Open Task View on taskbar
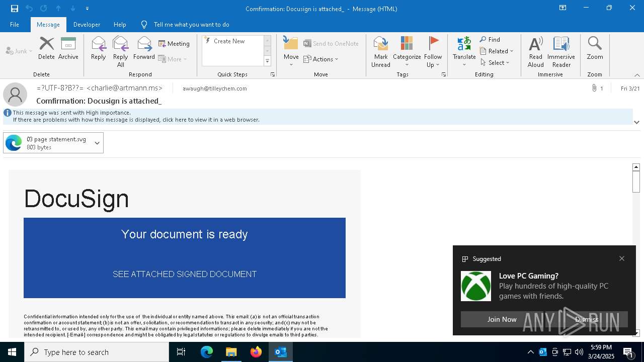The image size is (644, 362). coord(181,352)
